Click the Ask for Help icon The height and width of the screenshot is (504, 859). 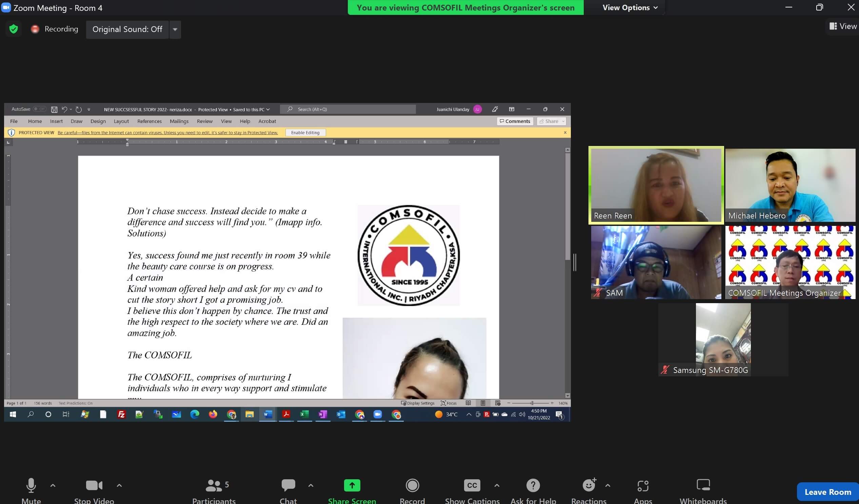click(x=533, y=485)
